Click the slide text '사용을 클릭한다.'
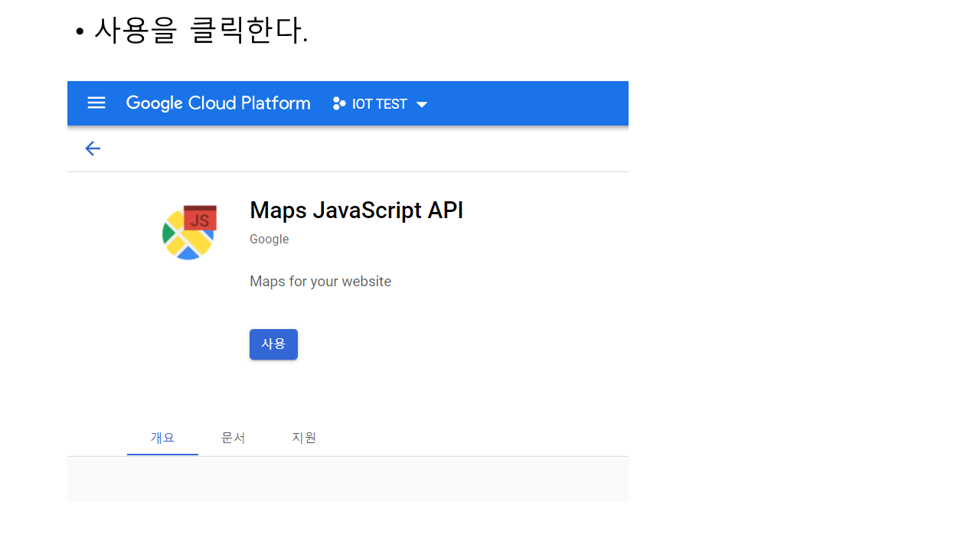 tap(201, 31)
